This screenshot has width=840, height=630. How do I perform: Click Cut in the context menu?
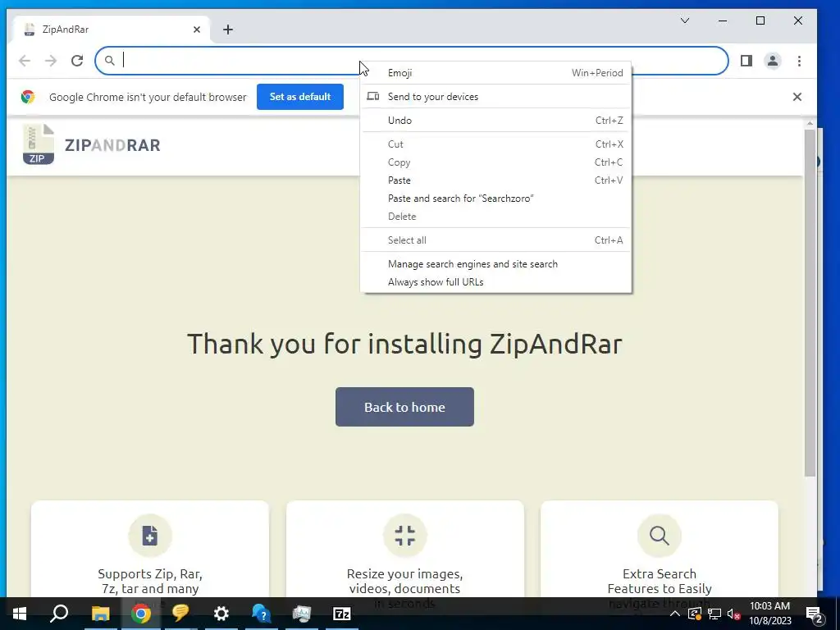496,144
